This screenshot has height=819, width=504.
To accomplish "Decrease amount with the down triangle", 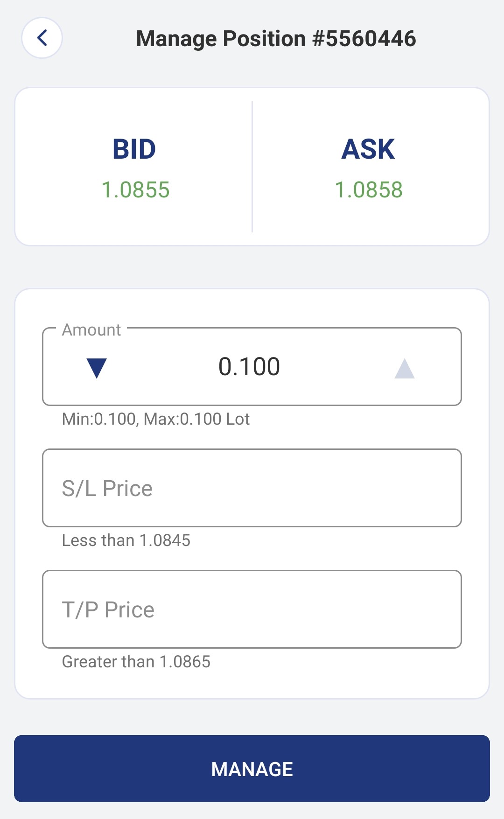I will pos(97,368).
